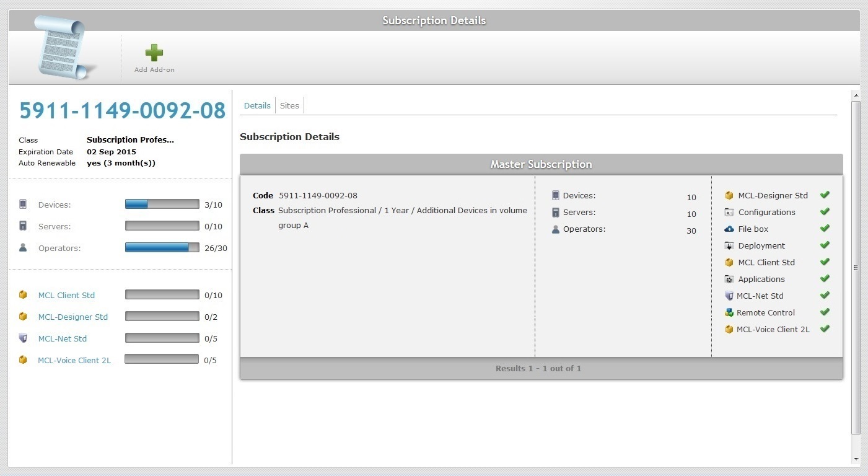Click the Operators person icon in left panel
Viewport: 868px width, 476px height.
[x=23, y=247]
